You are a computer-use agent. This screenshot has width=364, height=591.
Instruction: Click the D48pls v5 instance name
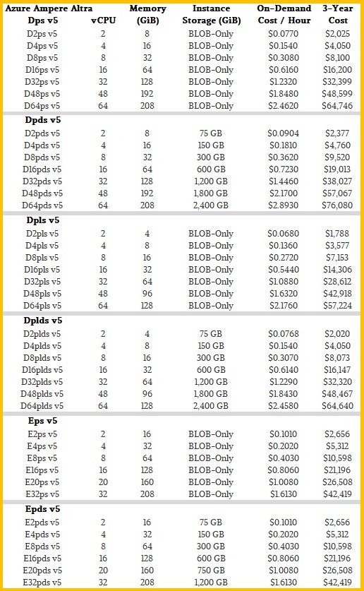[x=42, y=294]
